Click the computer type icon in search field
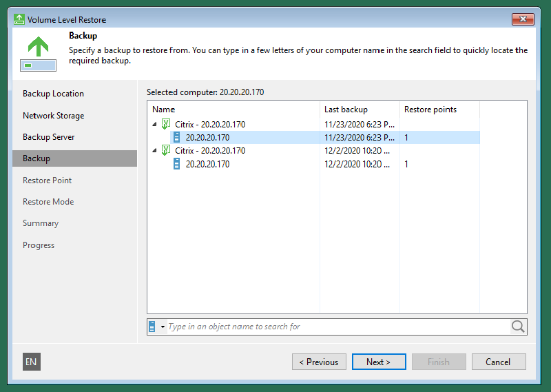The height and width of the screenshot is (392, 551). click(152, 327)
